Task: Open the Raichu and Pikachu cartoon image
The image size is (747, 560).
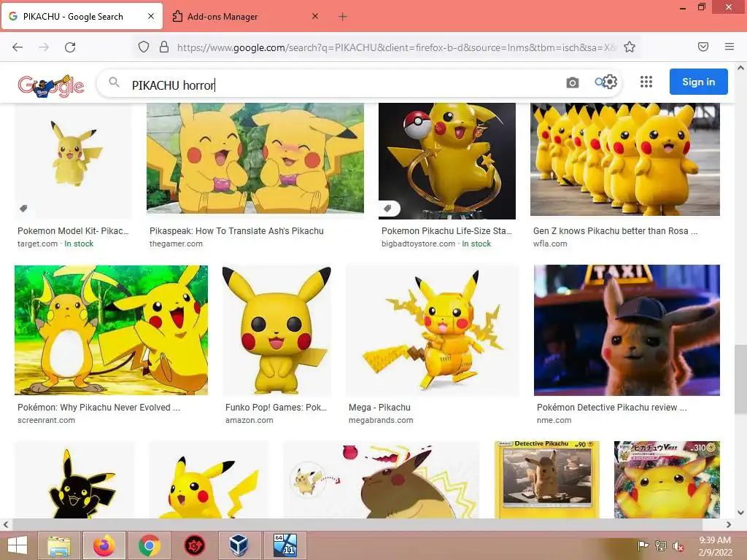Action: click(x=111, y=330)
